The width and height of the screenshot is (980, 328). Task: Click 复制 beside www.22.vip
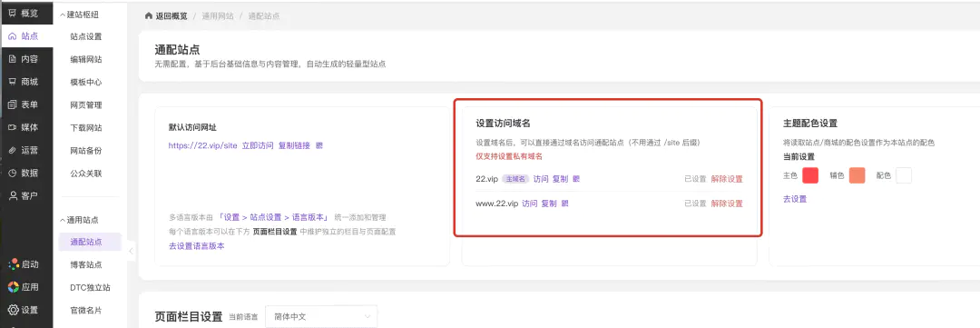[x=549, y=204]
